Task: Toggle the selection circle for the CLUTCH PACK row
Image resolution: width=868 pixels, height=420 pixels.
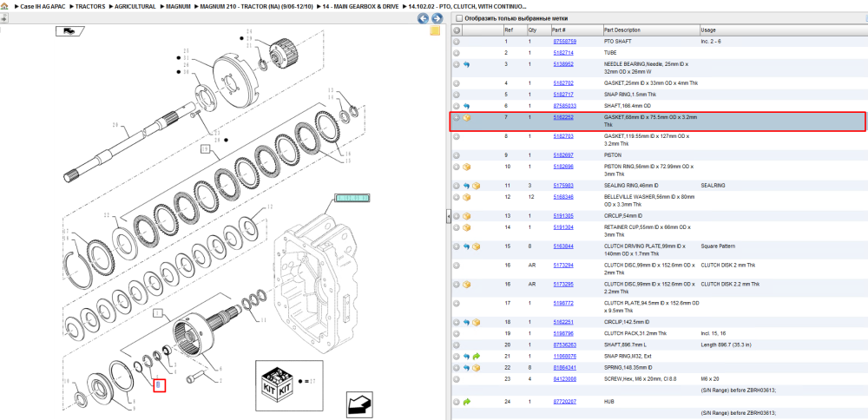Action: 457,334
